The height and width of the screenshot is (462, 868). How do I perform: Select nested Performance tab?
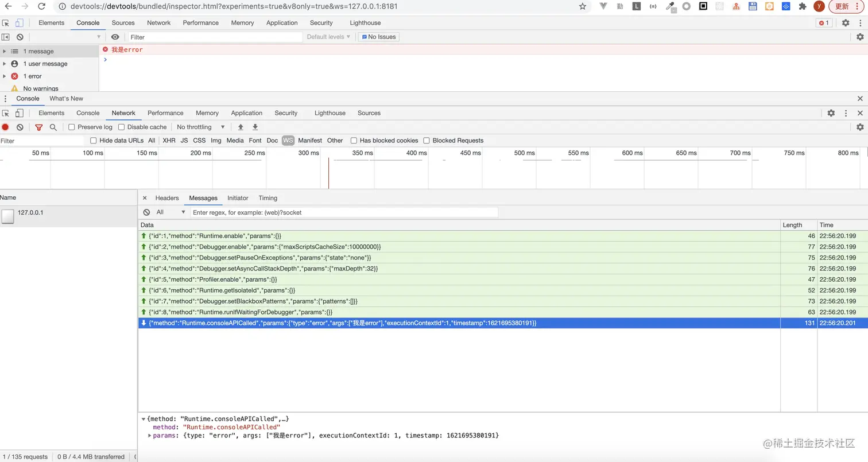pos(165,113)
